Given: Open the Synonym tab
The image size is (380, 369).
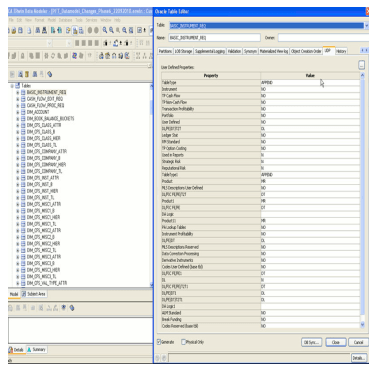Looking at the screenshot, I should click(250, 51).
